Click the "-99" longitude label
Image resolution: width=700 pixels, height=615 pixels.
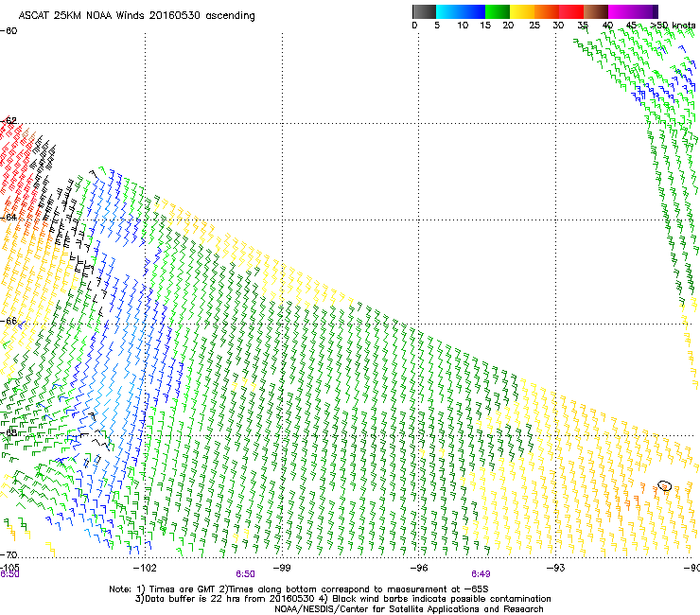pyautogui.click(x=282, y=568)
